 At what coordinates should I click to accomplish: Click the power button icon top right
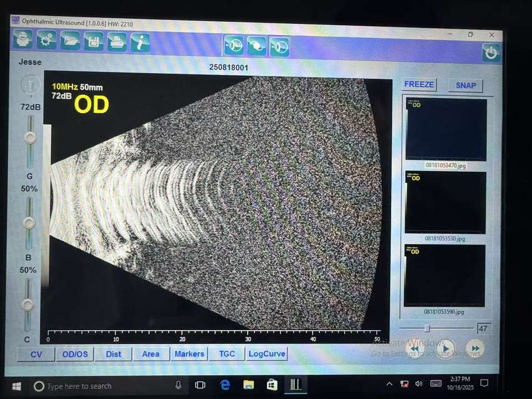(491, 53)
